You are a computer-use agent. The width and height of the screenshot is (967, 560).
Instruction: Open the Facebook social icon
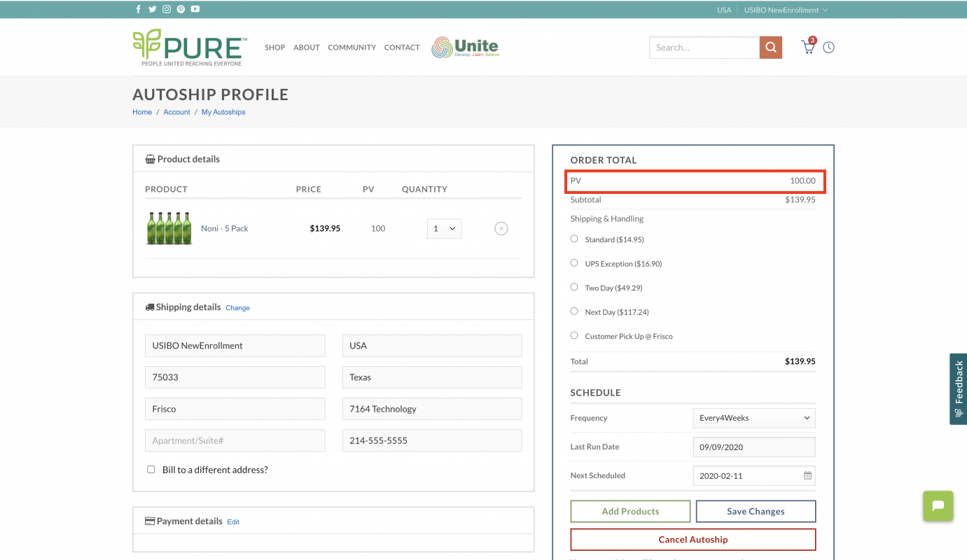click(x=138, y=9)
